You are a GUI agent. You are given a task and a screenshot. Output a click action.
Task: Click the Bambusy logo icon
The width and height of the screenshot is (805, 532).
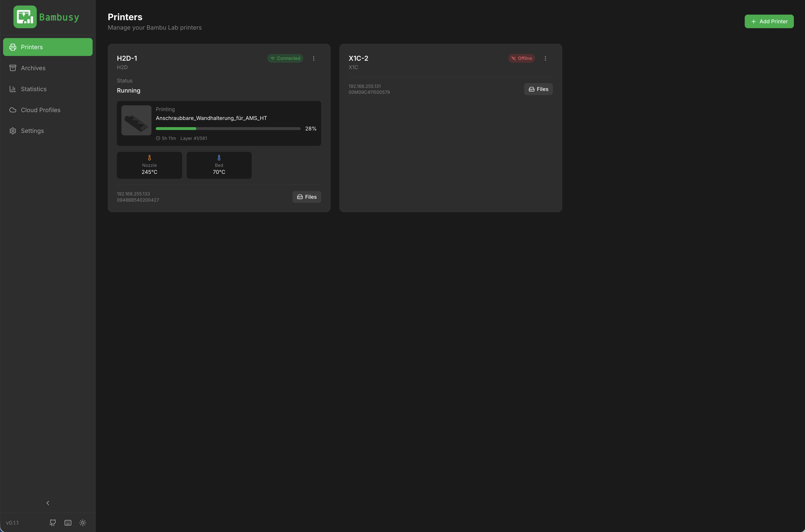coord(25,17)
